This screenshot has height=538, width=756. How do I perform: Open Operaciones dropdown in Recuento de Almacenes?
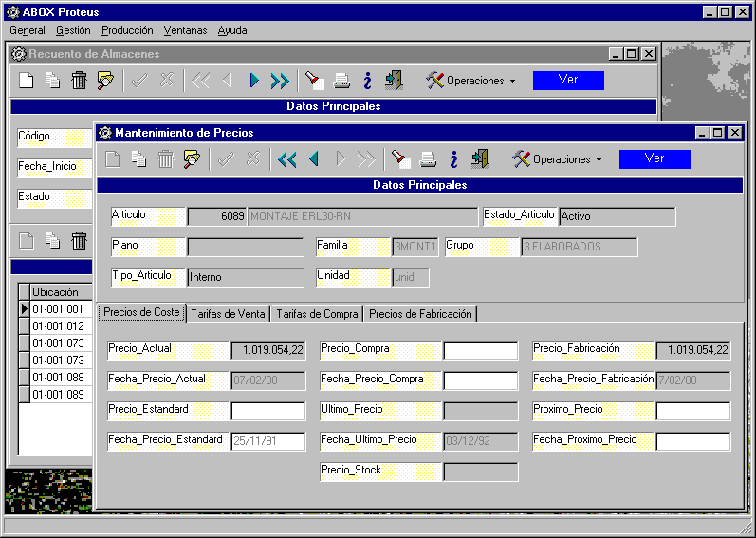click(471, 81)
